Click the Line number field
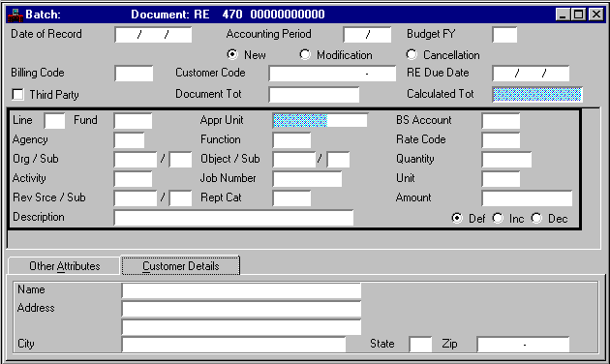Image resolution: width=610 pixels, height=364 pixels. (x=54, y=121)
